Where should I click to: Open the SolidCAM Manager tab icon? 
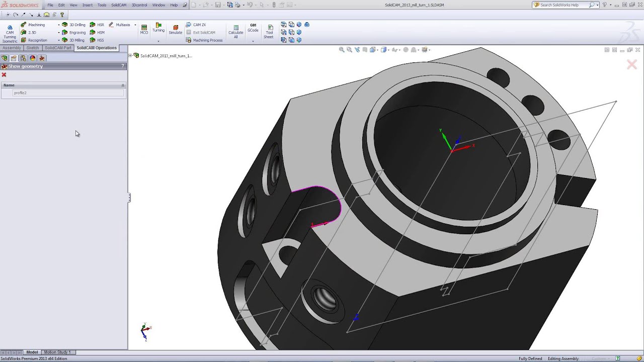(x=42, y=58)
